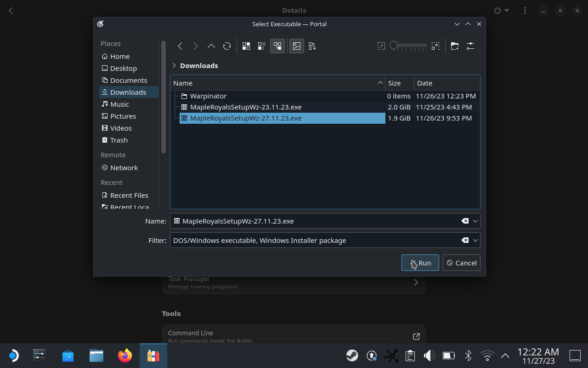588x368 pixels.
Task: Open the application launcher in taskbar
Action: tap(13, 355)
